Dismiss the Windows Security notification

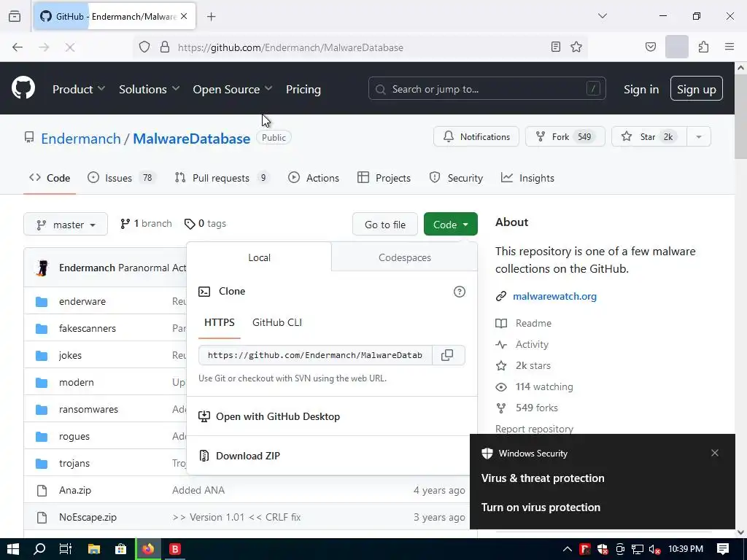pyautogui.click(x=714, y=453)
